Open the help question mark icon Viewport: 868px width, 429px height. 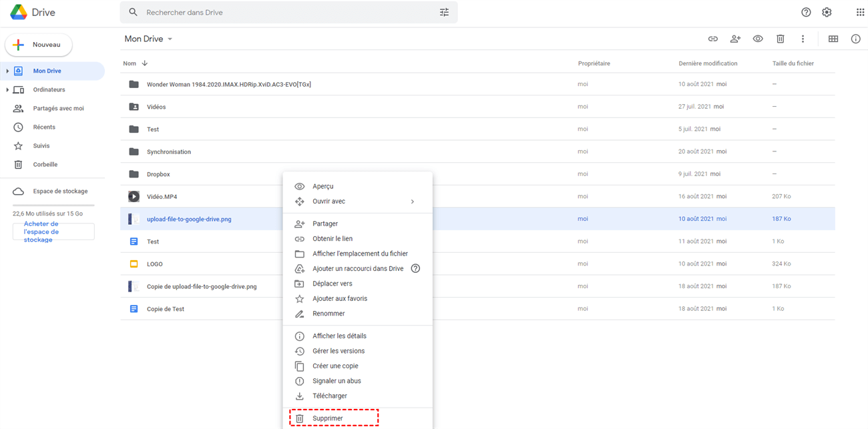806,12
